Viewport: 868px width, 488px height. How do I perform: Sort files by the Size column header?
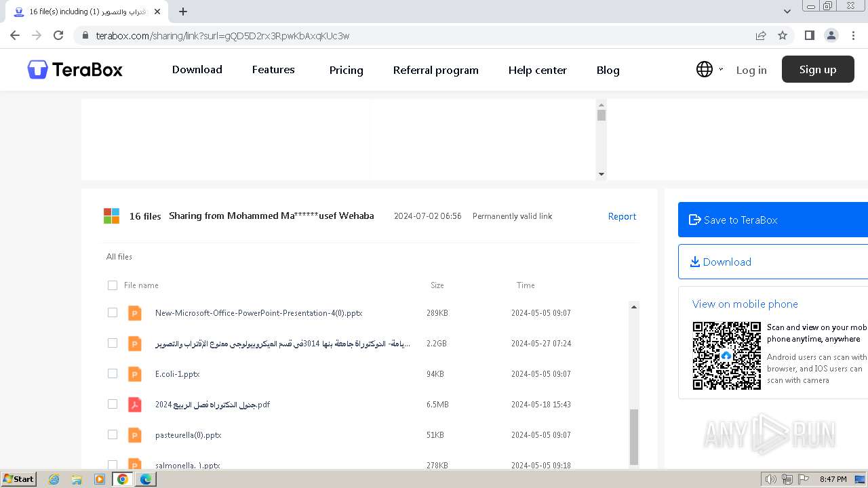(437, 285)
